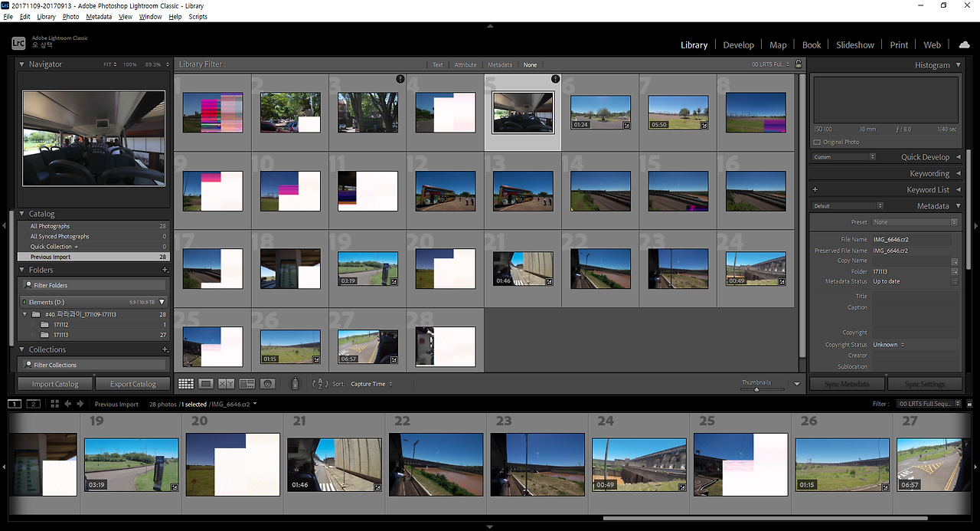
Task: Set Navigator zoom to 100%
Action: [130, 65]
